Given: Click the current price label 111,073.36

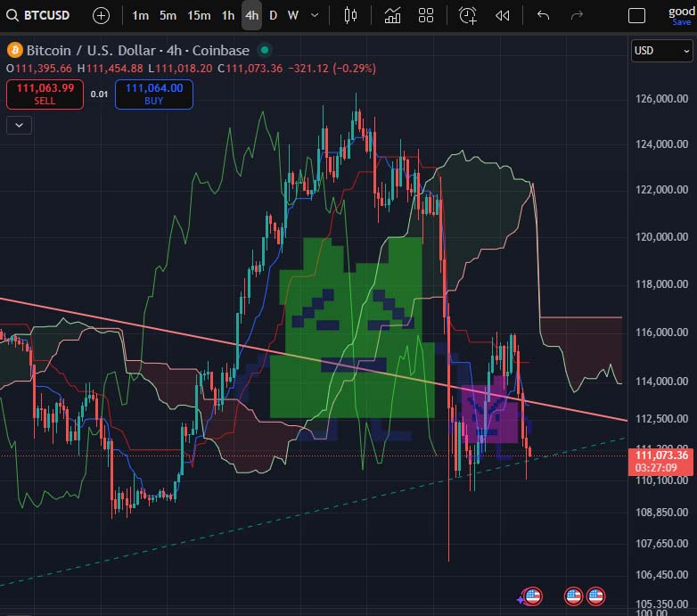Looking at the screenshot, I should [x=661, y=462].
